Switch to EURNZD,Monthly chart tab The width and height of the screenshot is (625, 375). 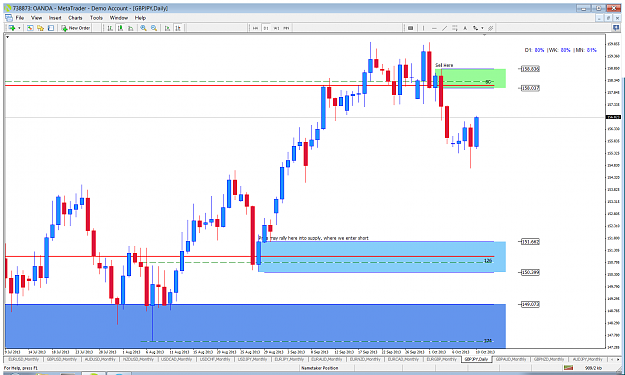[x=365, y=359]
